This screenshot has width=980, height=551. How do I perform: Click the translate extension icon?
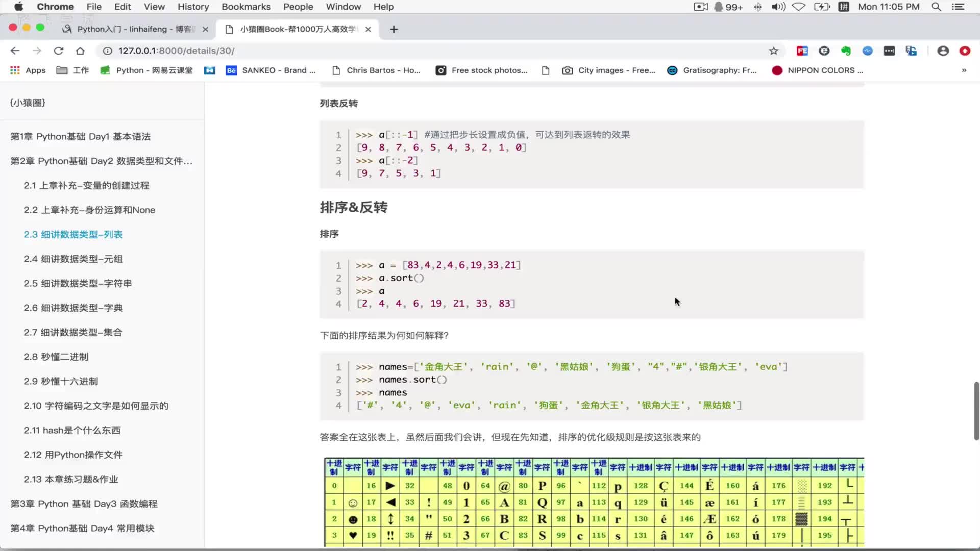[x=911, y=51]
